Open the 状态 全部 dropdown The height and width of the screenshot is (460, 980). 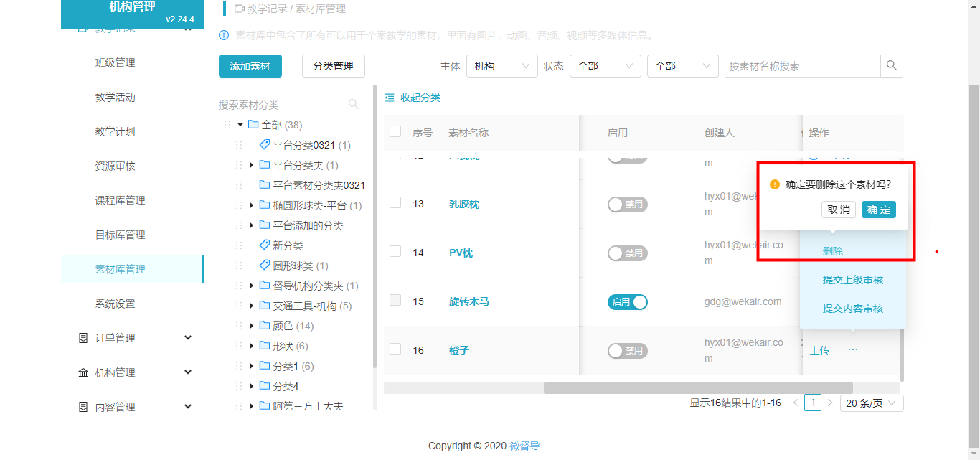(605, 66)
